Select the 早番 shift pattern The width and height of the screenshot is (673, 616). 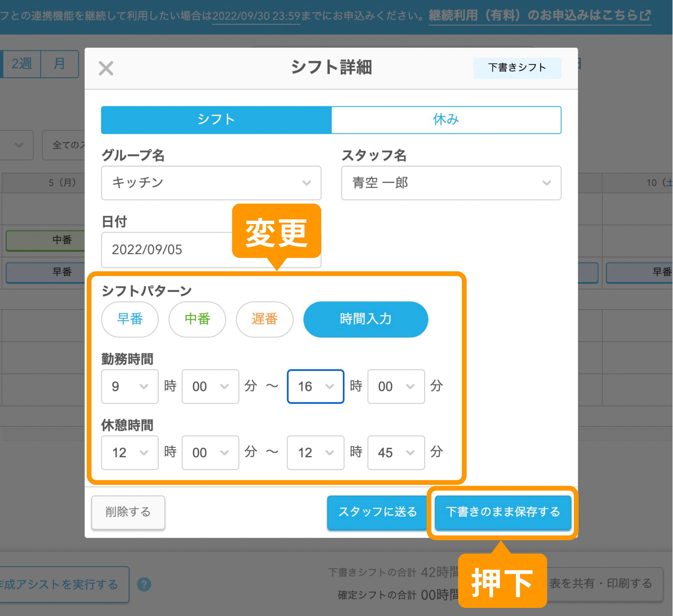tap(130, 319)
